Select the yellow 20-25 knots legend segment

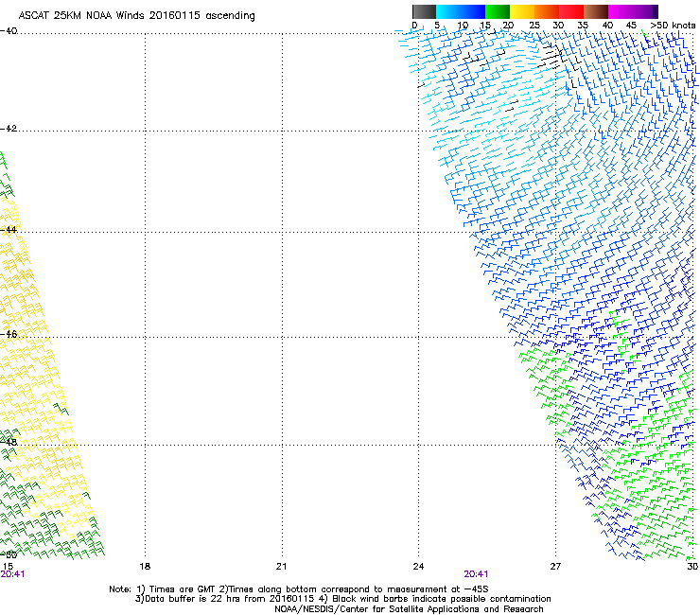click(522, 11)
